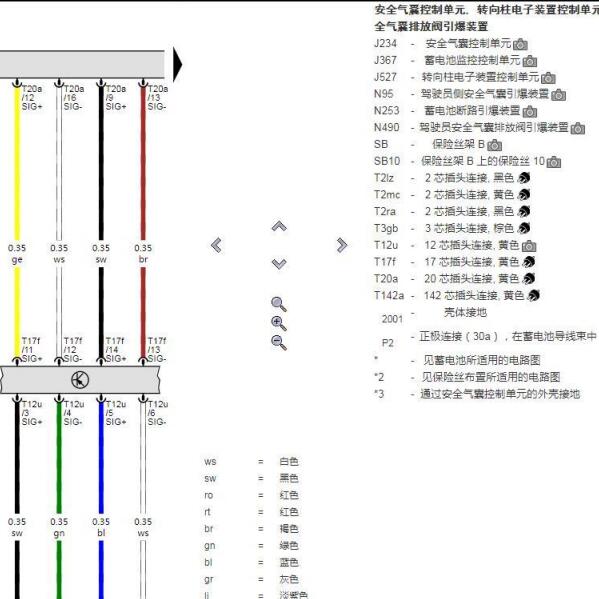Click pin label T17f/11 SIG+
Image resolution: width=599 pixels, height=599 pixels.
pyautogui.click(x=32, y=350)
